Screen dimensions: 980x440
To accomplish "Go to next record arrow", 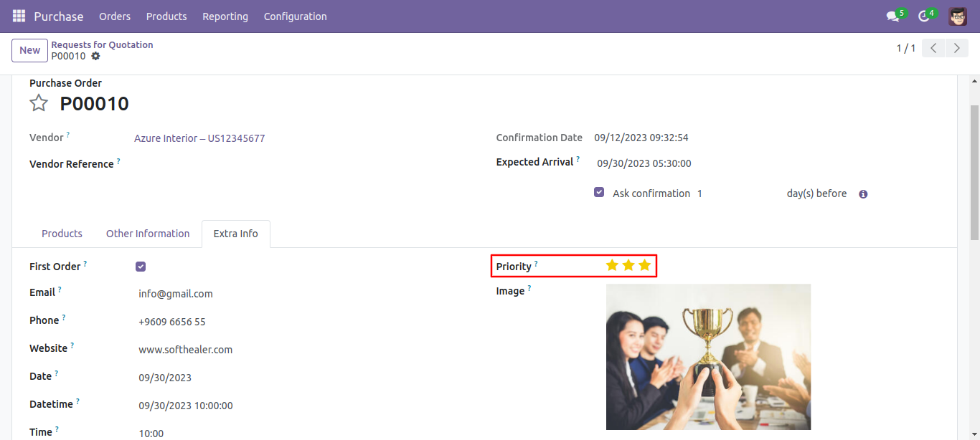I will pos(956,49).
